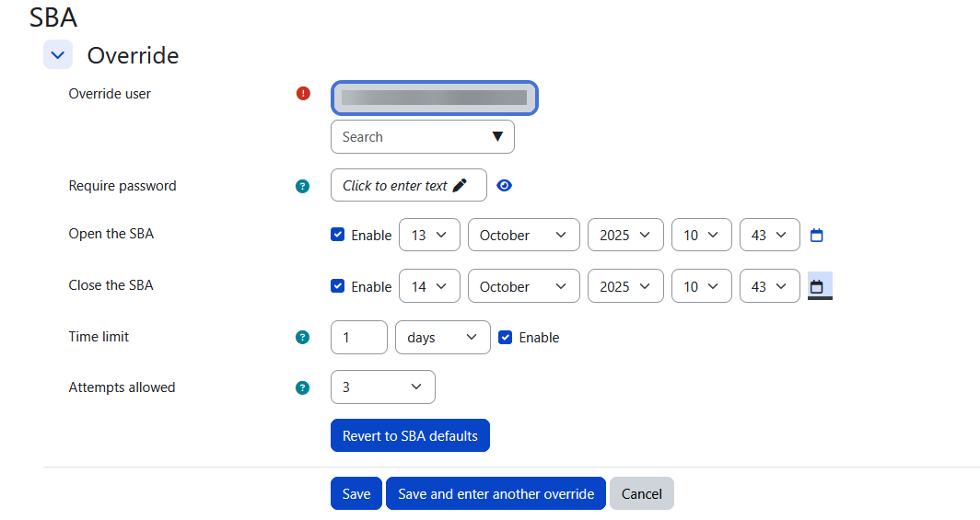
Task: Reveal password with the eye icon
Action: point(504,185)
